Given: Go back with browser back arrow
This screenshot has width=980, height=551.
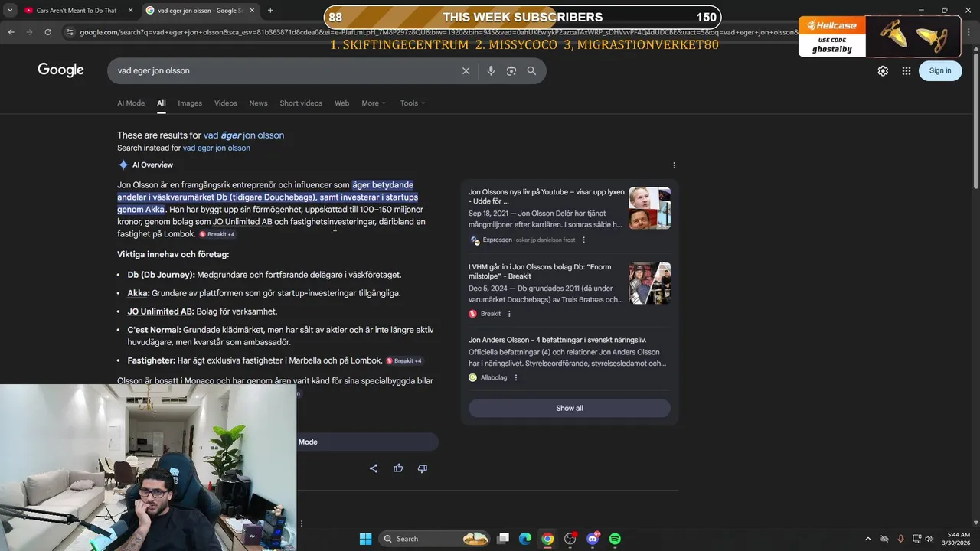Looking at the screenshot, I should [x=11, y=32].
